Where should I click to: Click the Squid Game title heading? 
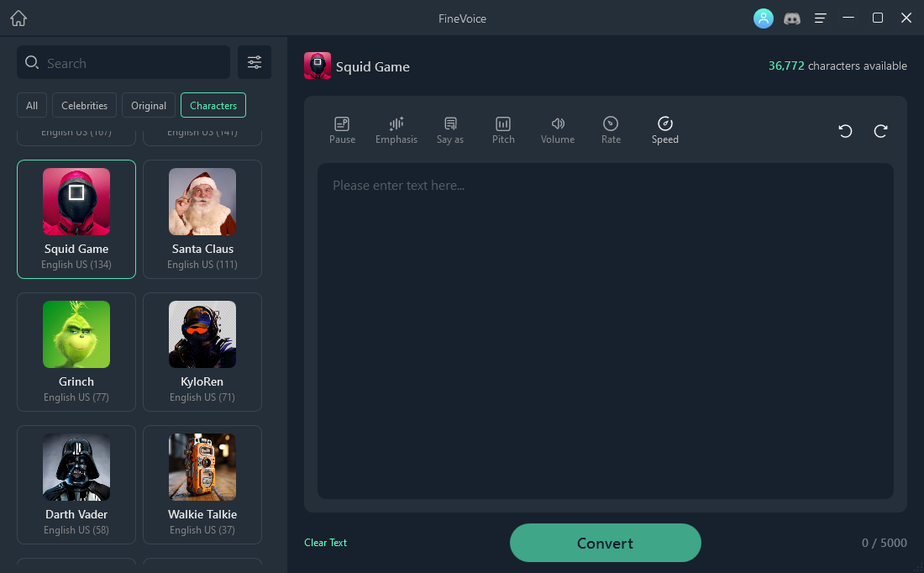pos(372,66)
